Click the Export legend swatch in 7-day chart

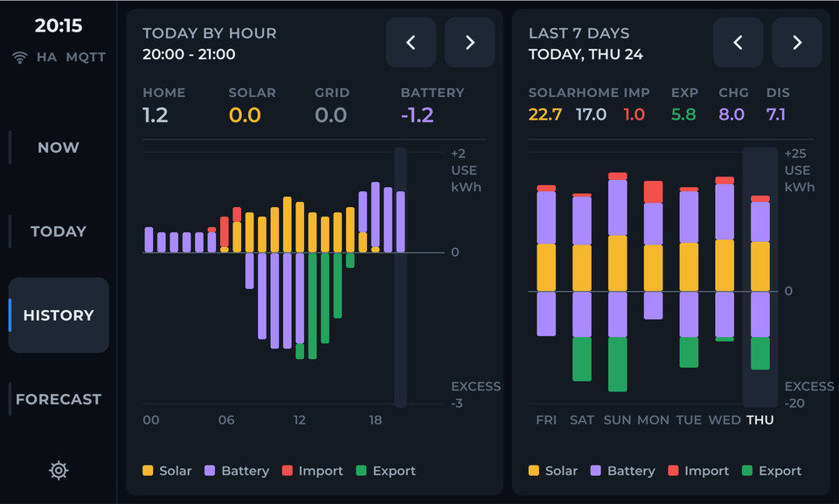click(x=747, y=470)
